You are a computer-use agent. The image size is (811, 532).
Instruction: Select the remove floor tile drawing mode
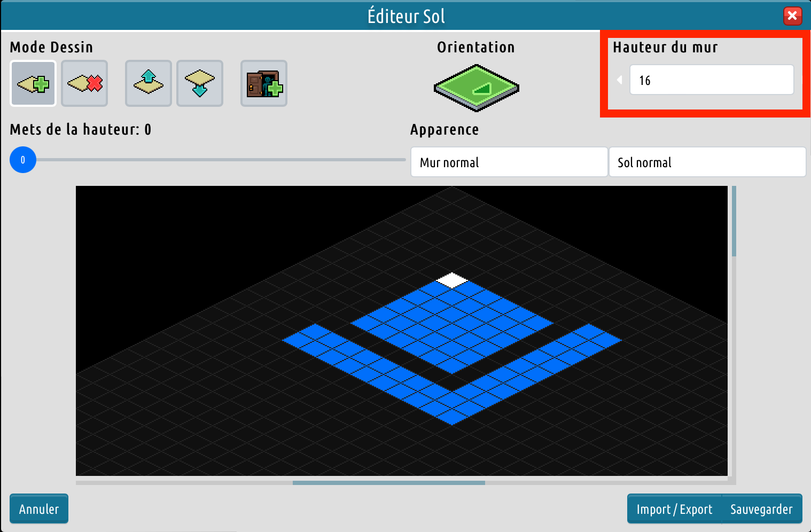tap(84, 83)
